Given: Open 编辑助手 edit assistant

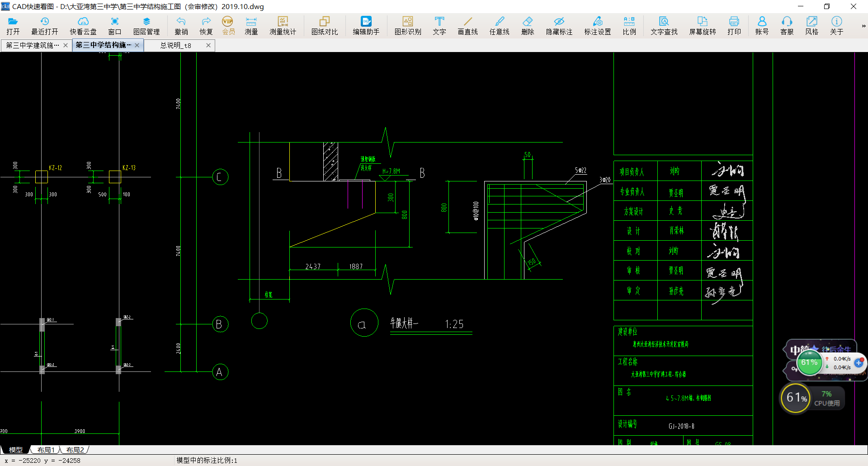Looking at the screenshot, I should pyautogui.click(x=366, y=26).
